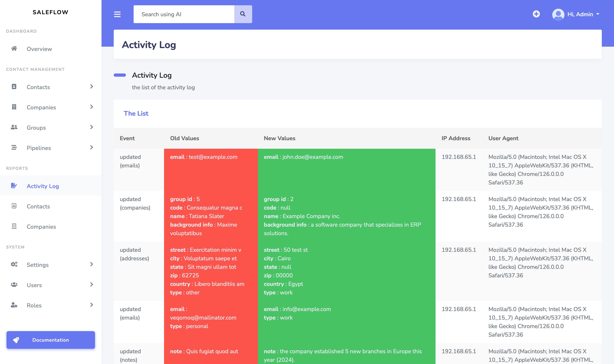This screenshot has width=614, height=364.
Task: Open the Documentation button
Action: 51,340
